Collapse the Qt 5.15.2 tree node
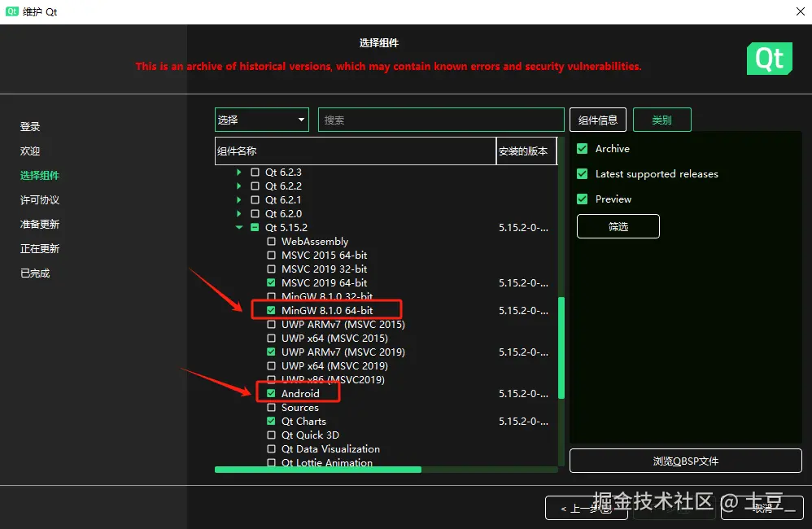 pyautogui.click(x=238, y=227)
